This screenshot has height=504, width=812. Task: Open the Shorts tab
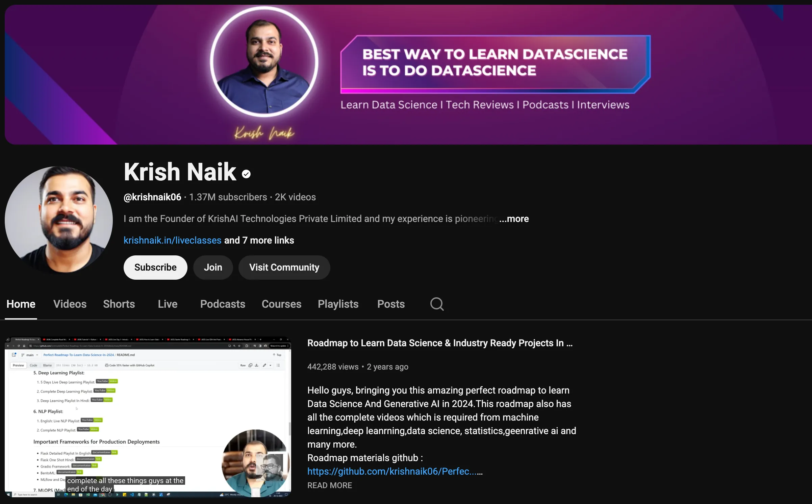click(x=119, y=304)
